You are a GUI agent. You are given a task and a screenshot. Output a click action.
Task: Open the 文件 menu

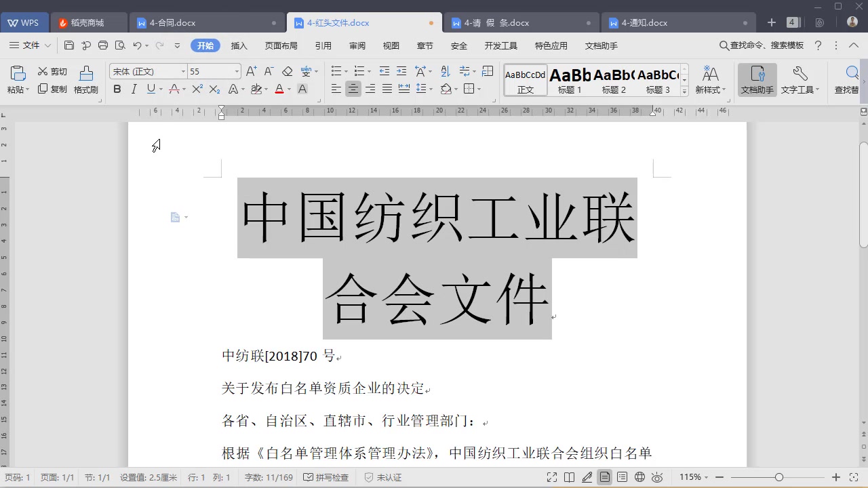pyautogui.click(x=31, y=45)
